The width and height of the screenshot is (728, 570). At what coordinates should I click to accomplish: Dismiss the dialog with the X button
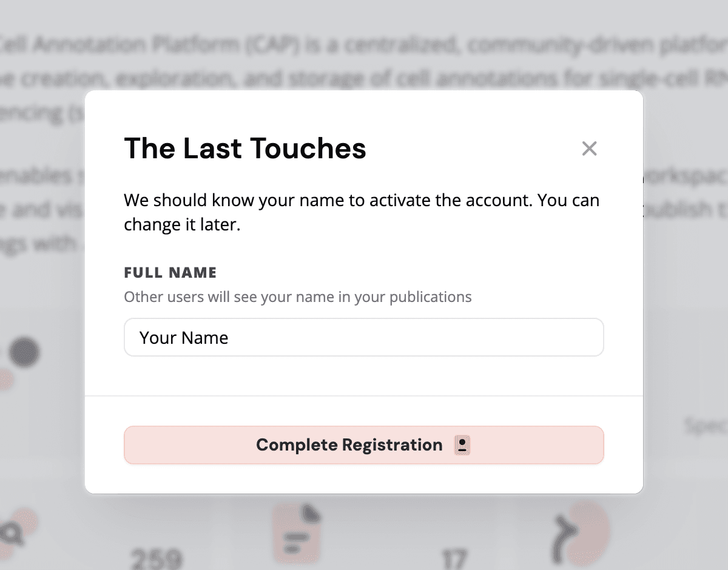(x=589, y=148)
